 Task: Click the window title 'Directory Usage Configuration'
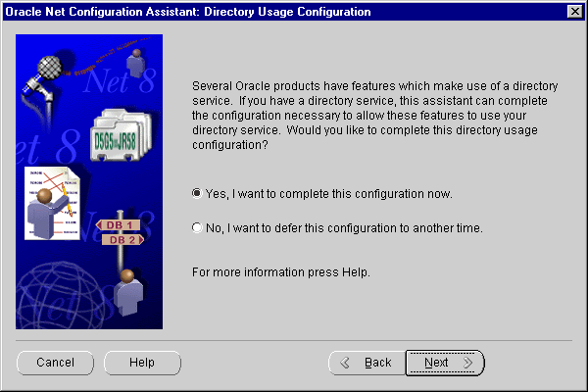(287, 12)
